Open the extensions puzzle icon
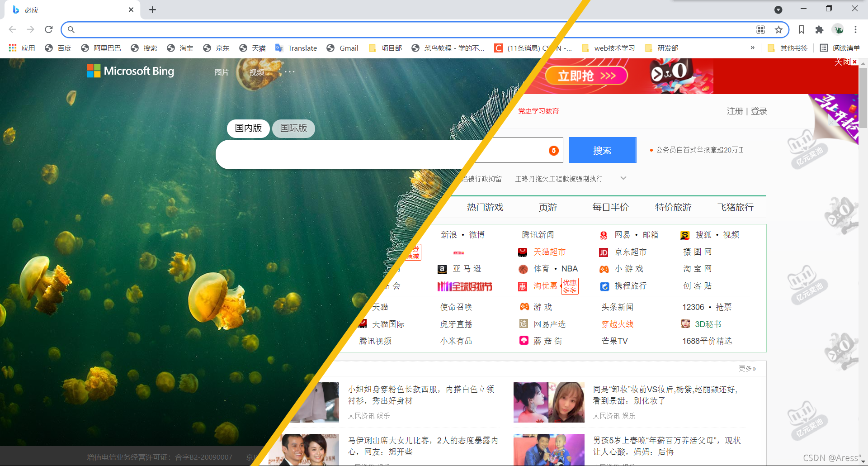Screen dimensions: 868x466 [819, 29]
